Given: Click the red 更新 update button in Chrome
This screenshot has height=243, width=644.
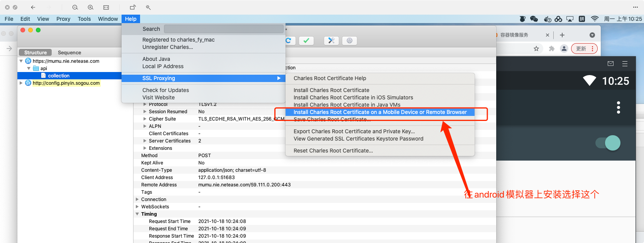Looking at the screenshot, I should coord(585,49).
